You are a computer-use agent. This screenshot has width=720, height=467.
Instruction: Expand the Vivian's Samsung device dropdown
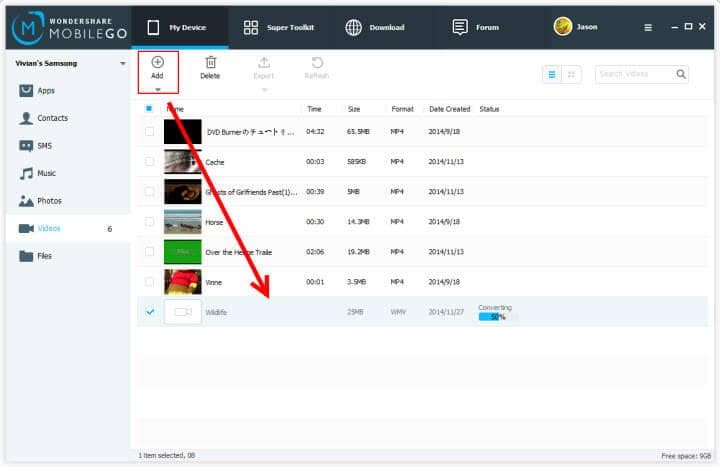click(123, 63)
